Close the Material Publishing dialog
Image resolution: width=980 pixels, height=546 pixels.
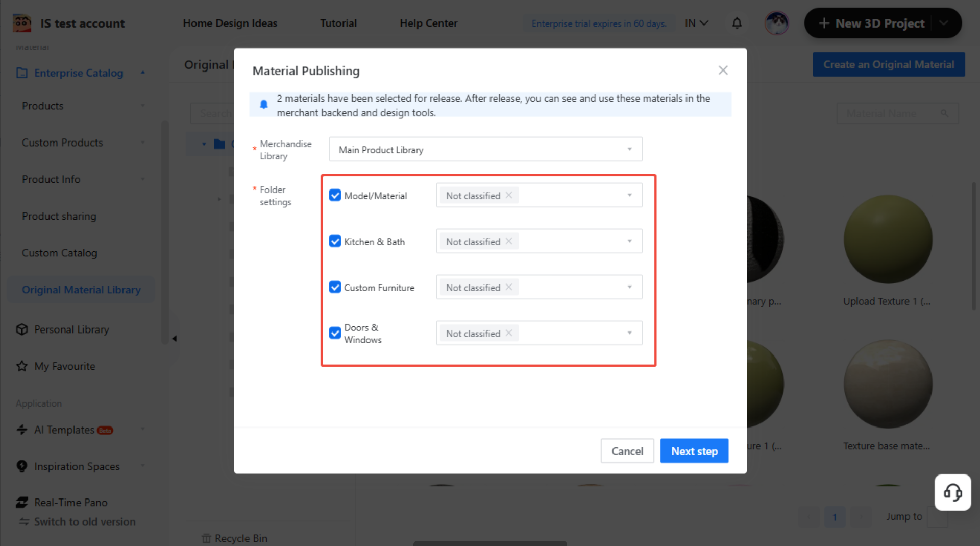(723, 70)
